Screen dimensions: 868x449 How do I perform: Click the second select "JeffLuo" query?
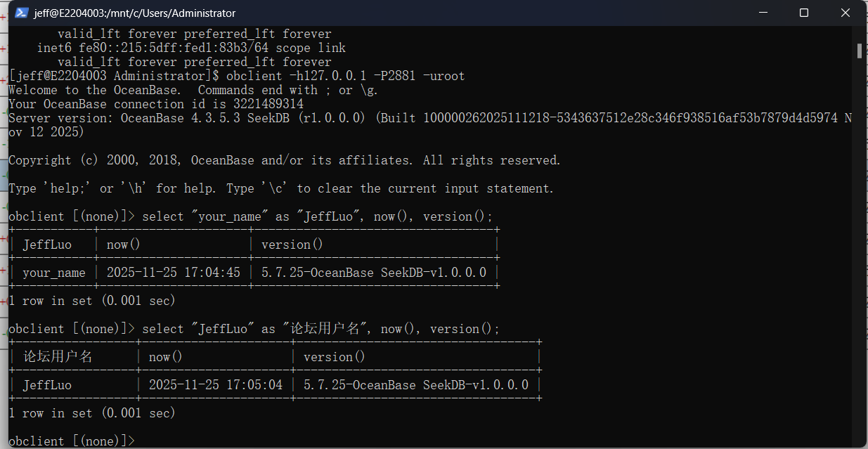click(320, 329)
